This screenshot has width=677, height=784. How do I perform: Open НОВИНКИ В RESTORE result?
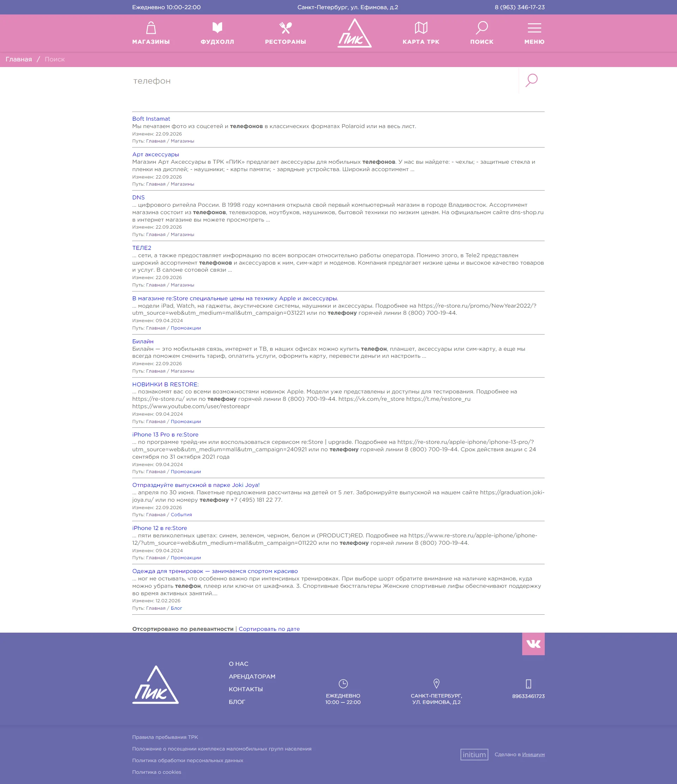tap(165, 385)
